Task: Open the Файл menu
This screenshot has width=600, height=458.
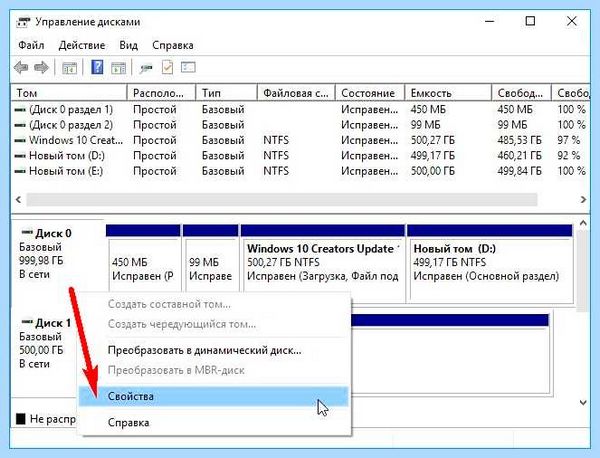Action: tap(31, 45)
